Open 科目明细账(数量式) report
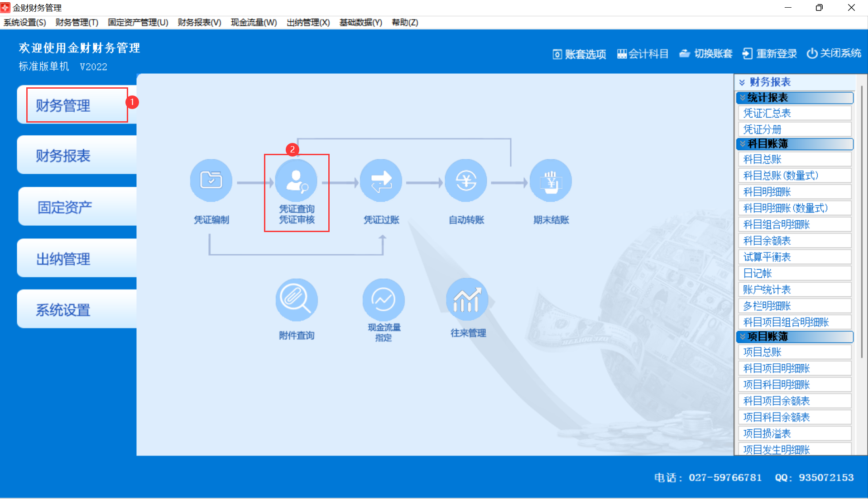The image size is (868, 499). point(795,208)
